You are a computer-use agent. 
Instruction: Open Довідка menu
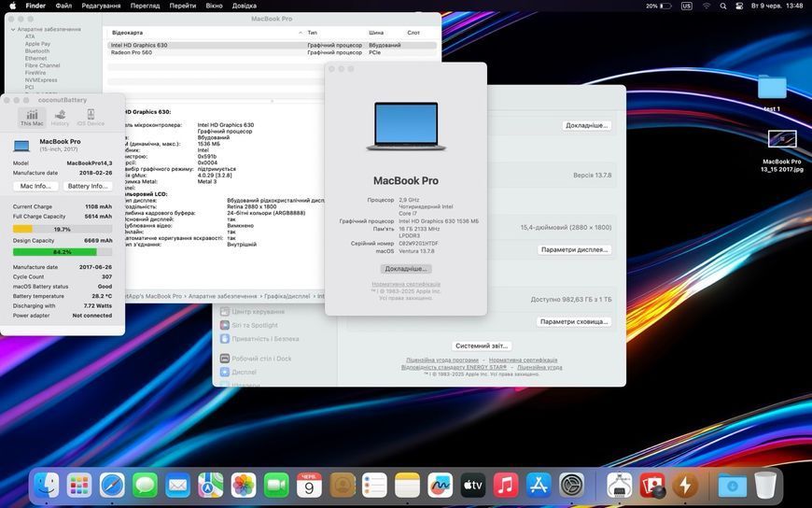(x=245, y=6)
